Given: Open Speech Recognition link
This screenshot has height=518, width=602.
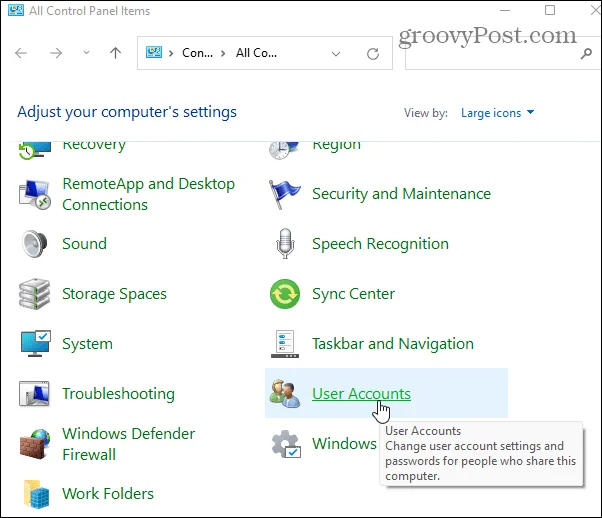Looking at the screenshot, I should [380, 244].
